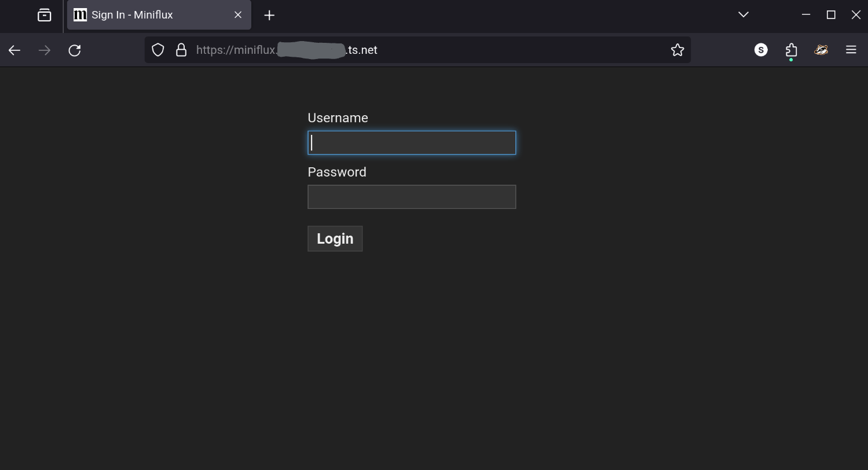The height and width of the screenshot is (470, 868).
Task: Close the Sign In - Miniflux tab
Action: coord(238,15)
